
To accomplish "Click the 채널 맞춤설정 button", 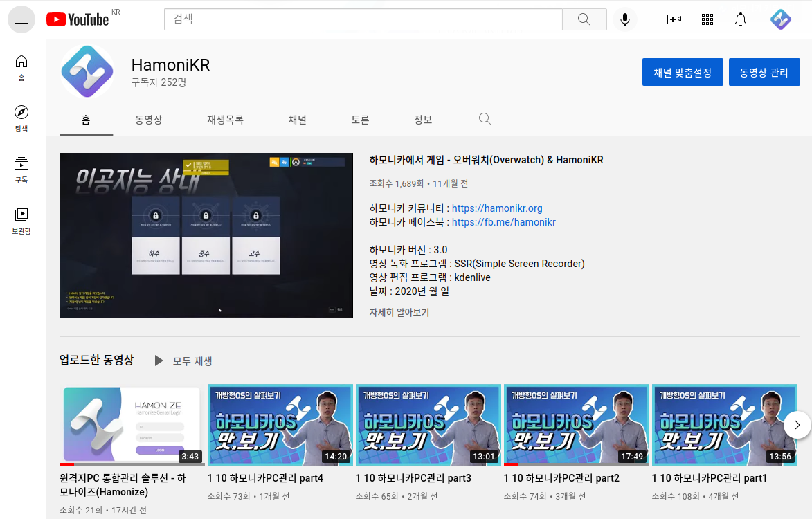I will click(683, 71).
